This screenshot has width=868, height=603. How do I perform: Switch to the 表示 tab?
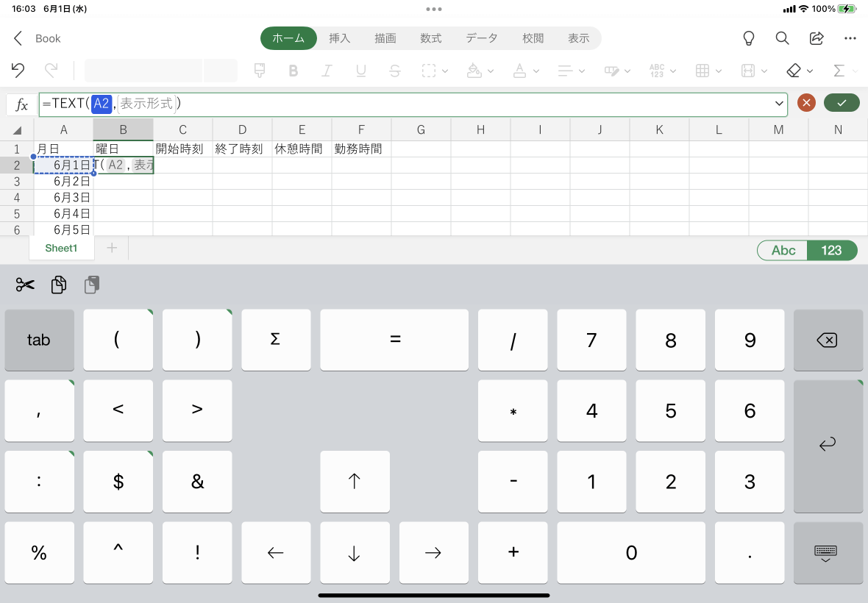point(578,38)
